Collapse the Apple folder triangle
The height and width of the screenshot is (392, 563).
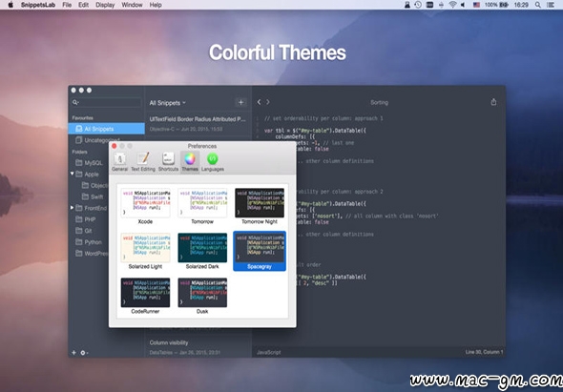point(73,174)
